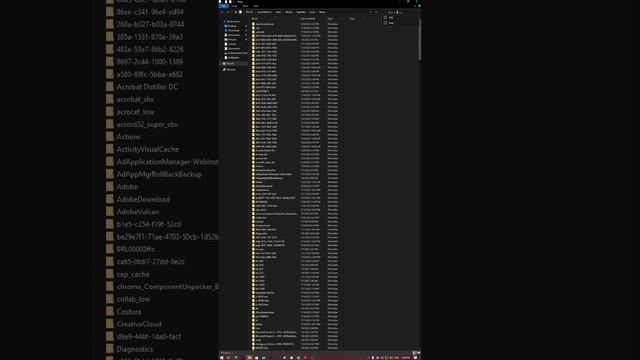Click the Up one level arrow
This screenshot has height=360, width=640.
(236, 12)
